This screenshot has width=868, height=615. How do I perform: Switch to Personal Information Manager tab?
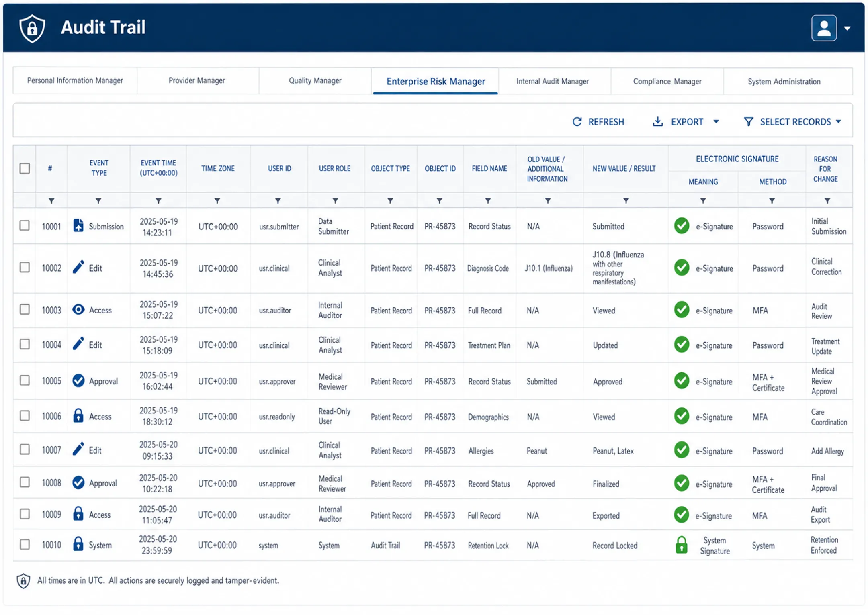75,81
